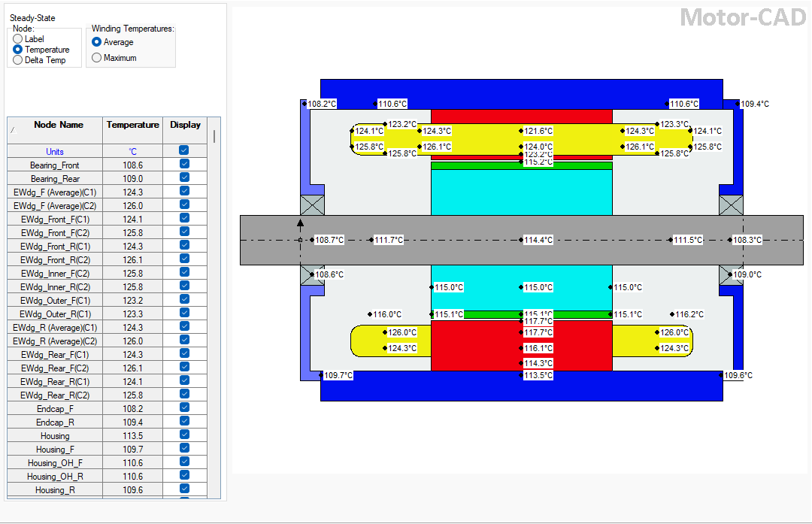Select Housing_OH_R node name cell

point(54,477)
